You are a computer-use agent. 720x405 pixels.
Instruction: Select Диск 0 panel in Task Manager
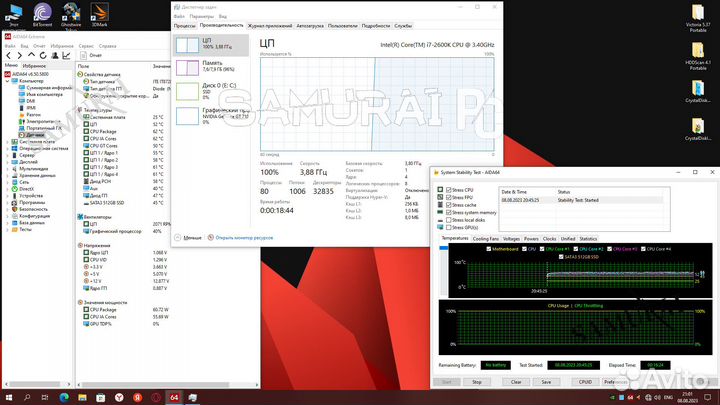click(x=211, y=91)
